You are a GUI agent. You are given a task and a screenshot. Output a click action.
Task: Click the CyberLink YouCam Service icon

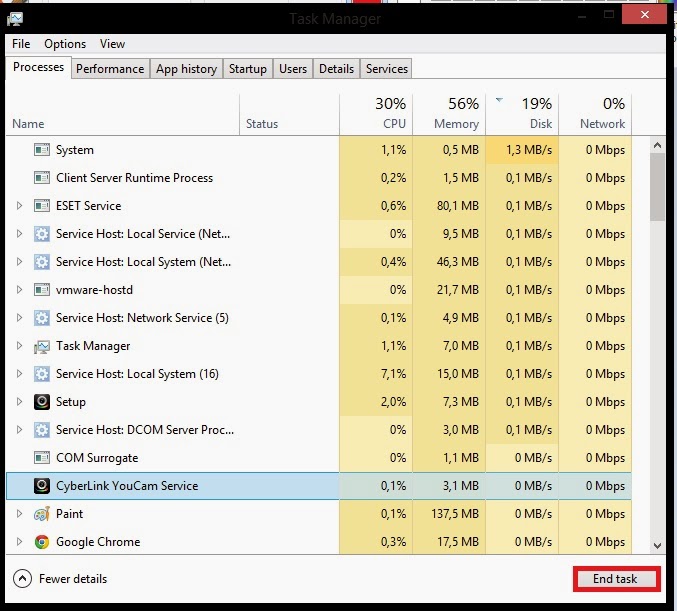[x=42, y=486]
